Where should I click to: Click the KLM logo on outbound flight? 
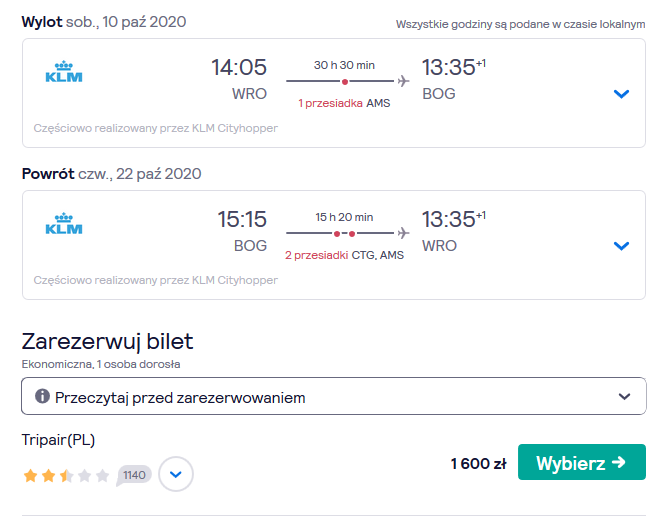[64, 72]
